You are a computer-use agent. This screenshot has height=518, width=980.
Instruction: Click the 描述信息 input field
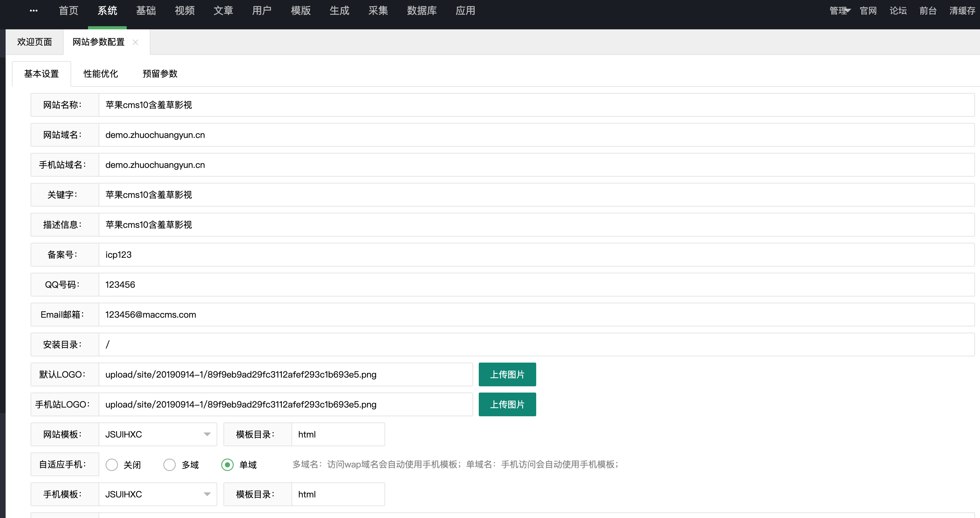point(537,225)
